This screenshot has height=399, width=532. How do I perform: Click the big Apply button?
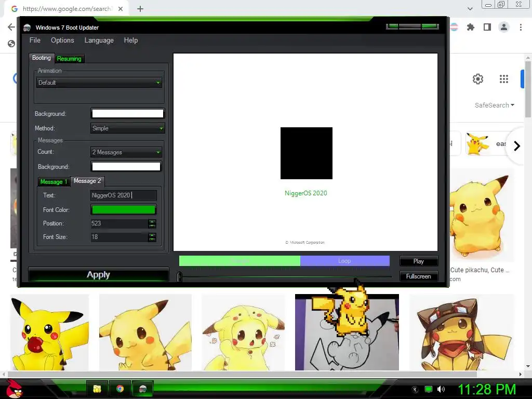(x=98, y=274)
